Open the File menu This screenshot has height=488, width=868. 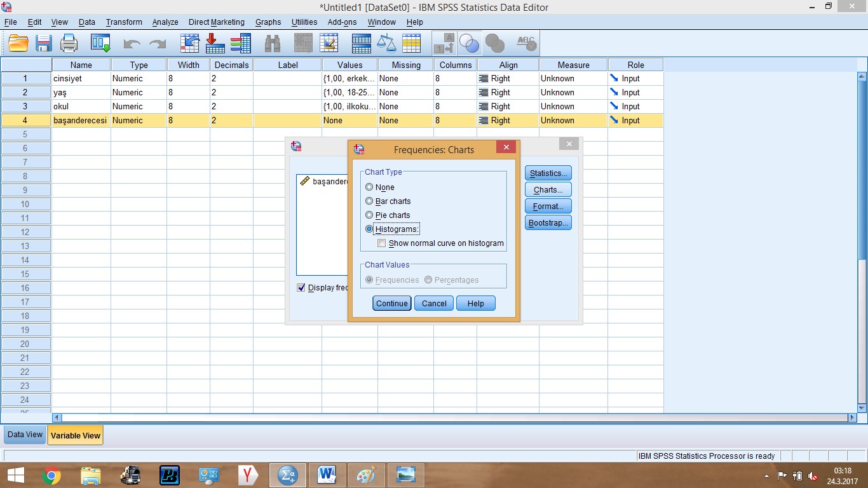pos(10,22)
